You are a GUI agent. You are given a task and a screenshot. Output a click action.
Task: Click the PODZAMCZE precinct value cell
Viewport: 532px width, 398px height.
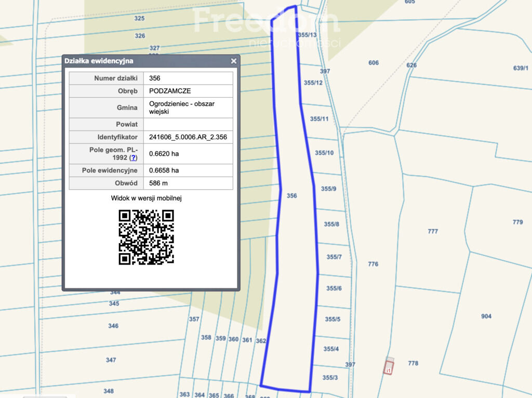(188, 91)
